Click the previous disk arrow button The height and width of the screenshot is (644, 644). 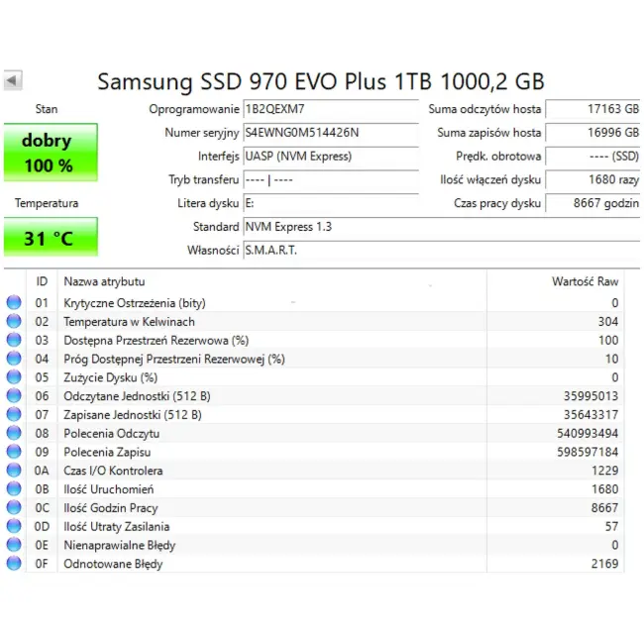pos(13,81)
